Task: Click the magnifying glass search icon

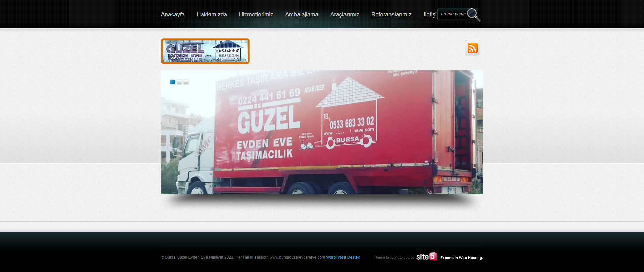Action: [x=473, y=15]
